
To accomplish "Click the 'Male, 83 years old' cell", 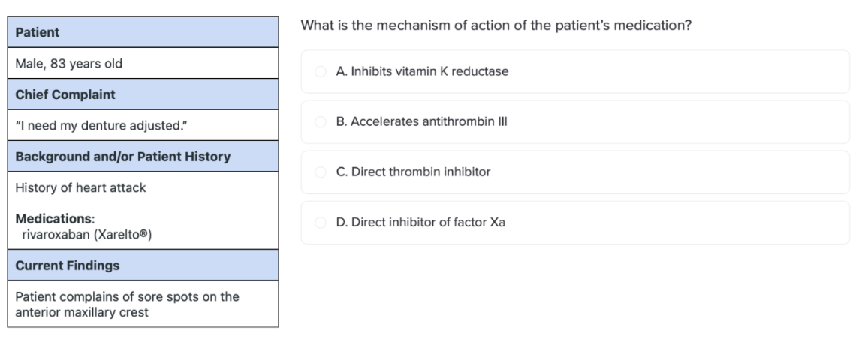I will 143,64.
